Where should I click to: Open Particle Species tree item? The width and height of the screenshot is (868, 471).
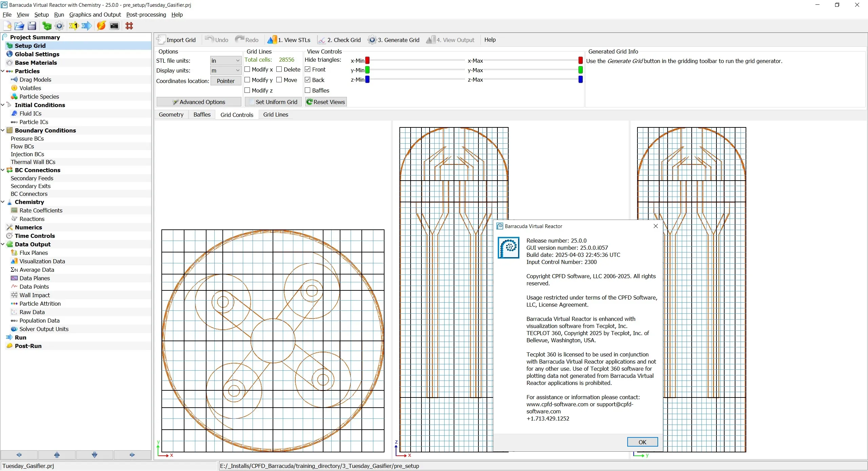click(x=39, y=97)
